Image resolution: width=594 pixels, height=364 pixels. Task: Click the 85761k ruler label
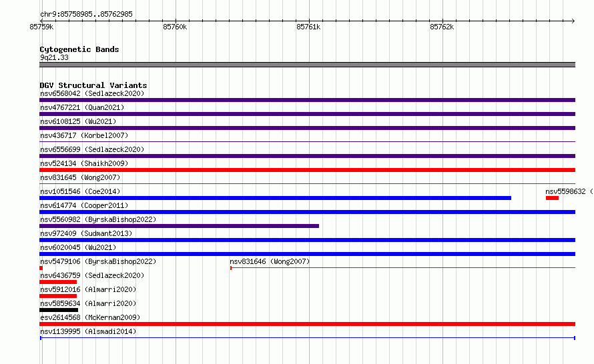click(308, 27)
